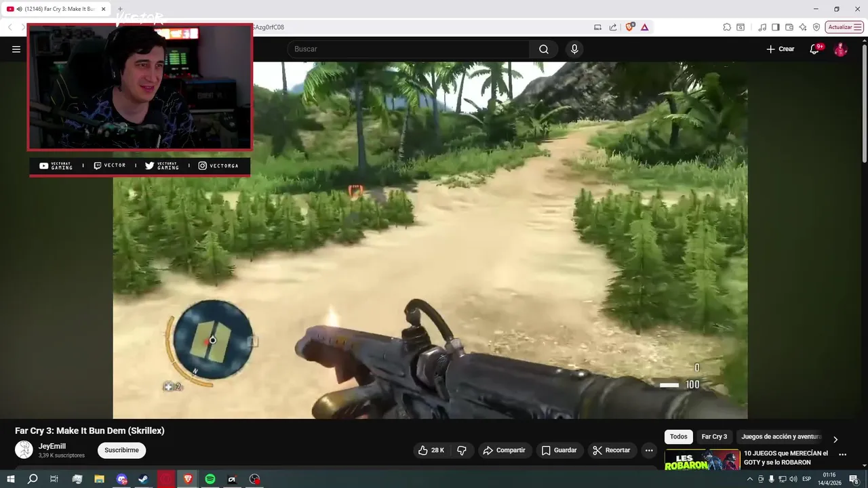
Task: Like the video with the 28 K thumbs-up
Action: (x=431, y=450)
